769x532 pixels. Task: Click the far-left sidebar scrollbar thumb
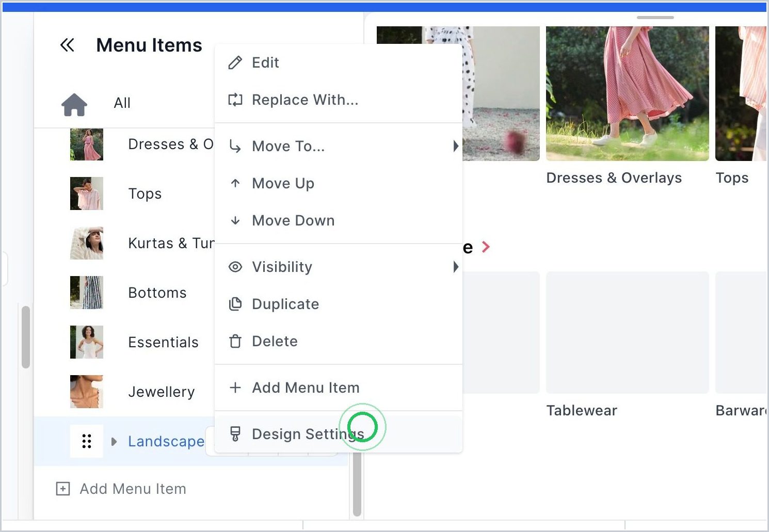click(26, 337)
